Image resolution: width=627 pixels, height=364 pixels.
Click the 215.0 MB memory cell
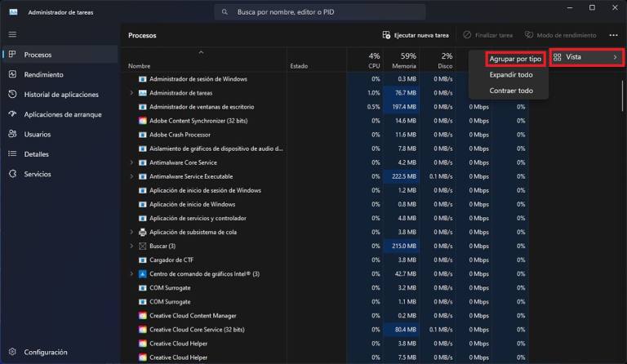pos(402,246)
